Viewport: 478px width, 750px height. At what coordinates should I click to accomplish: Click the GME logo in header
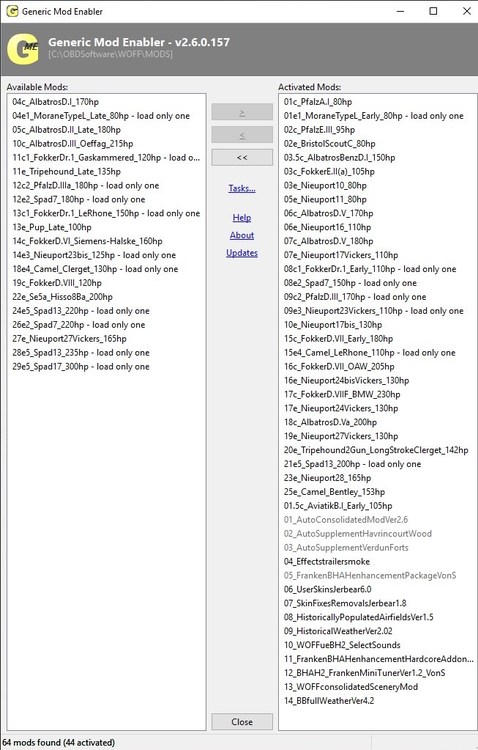(23, 48)
